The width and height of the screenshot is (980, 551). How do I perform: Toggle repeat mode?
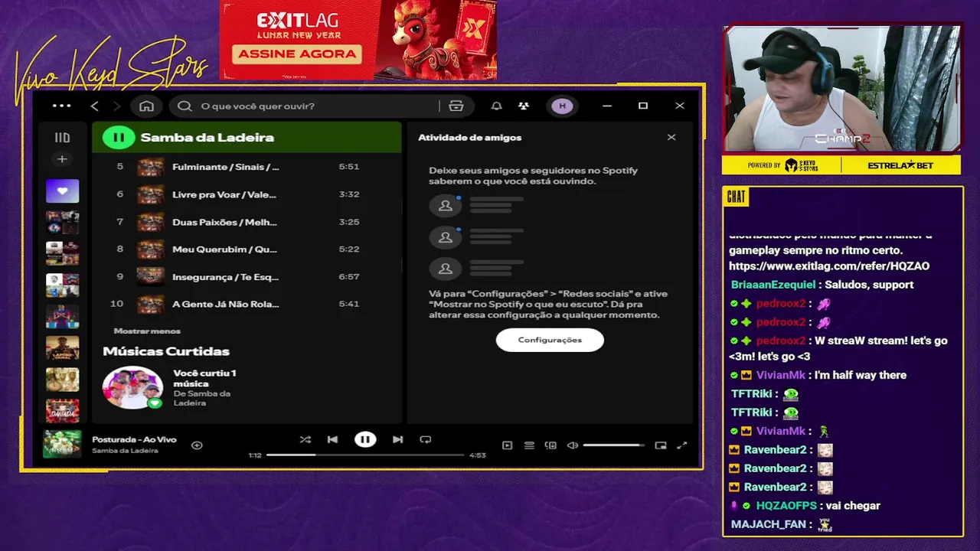[426, 439]
